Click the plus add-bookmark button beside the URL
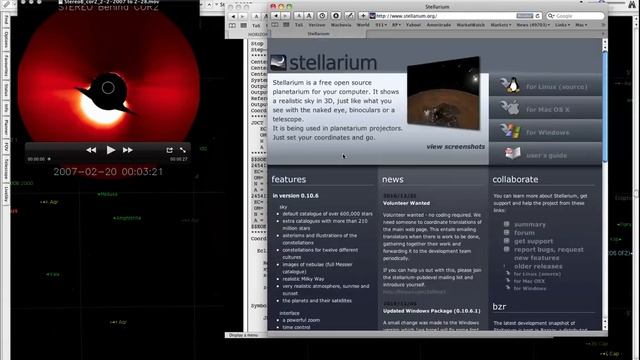This screenshot has width=640, height=360. pos(363,16)
